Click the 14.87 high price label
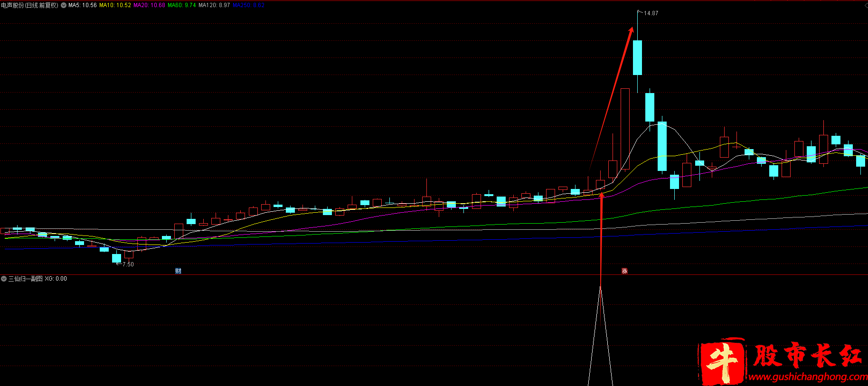Image resolution: width=868 pixels, height=386 pixels. (651, 13)
